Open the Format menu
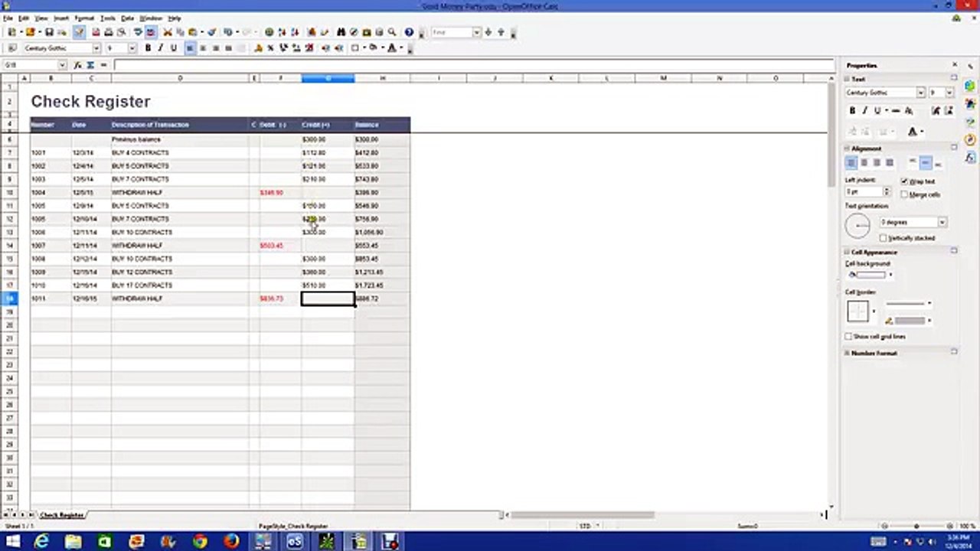 [84, 18]
